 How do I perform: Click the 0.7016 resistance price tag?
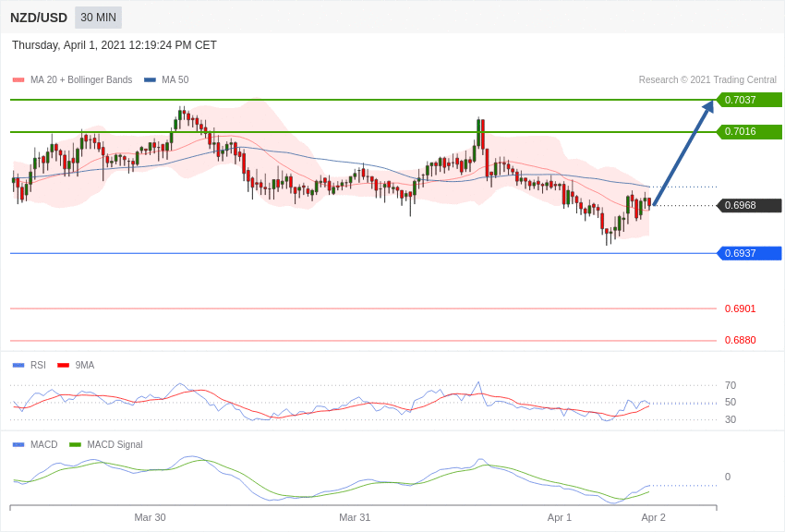(749, 132)
